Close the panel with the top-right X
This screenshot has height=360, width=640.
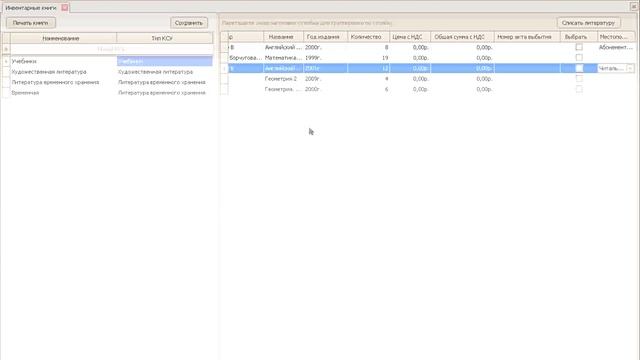pyautogui.click(x=634, y=7)
